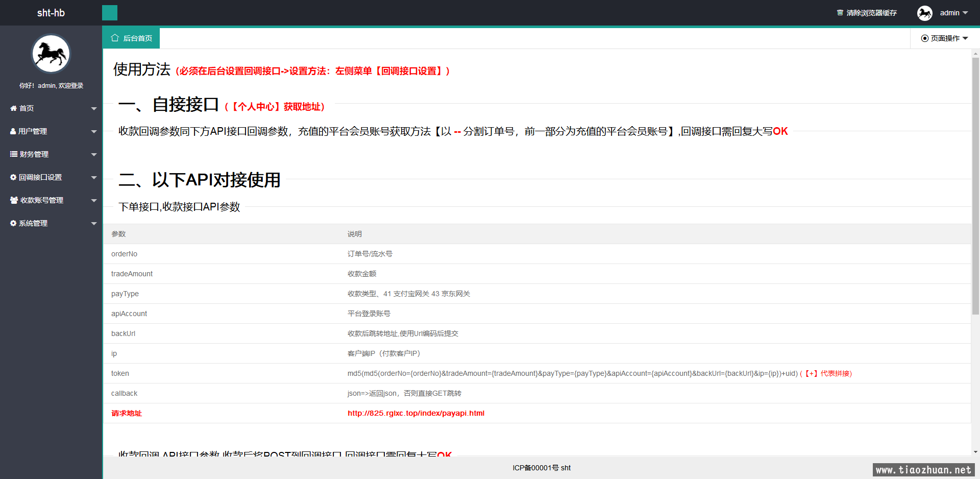Viewport: 980px width, 479px height.
Task: Open the 系统管理 sidebar menu
Action: pos(51,223)
